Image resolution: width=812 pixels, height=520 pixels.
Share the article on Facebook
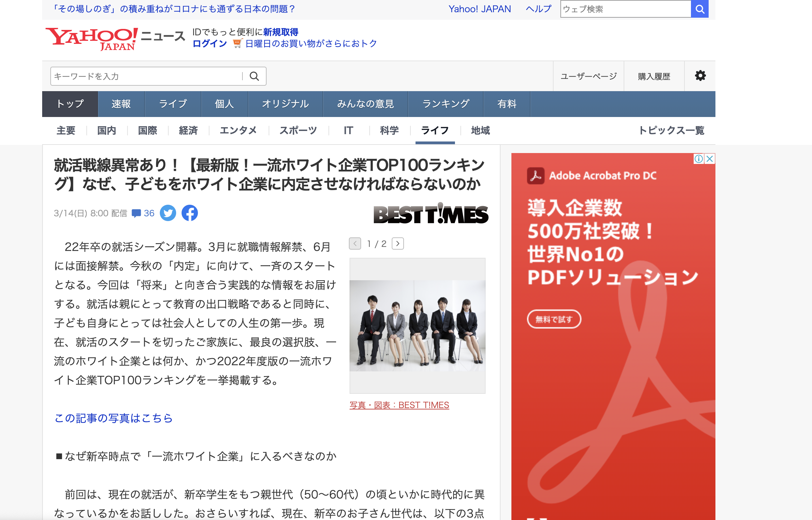[x=190, y=213]
